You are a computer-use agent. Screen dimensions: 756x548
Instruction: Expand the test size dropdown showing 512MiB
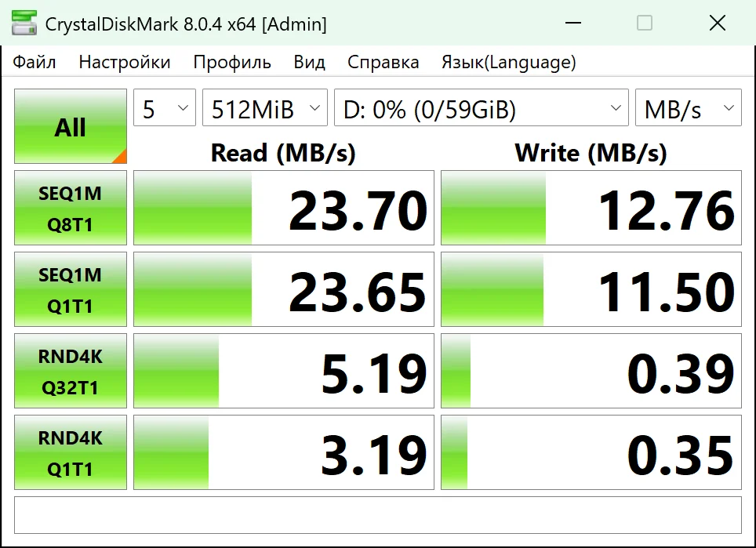265,107
